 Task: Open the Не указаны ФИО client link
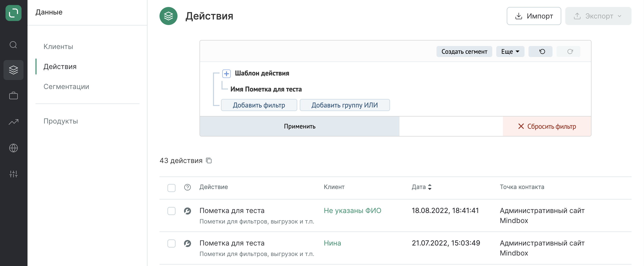tap(352, 210)
